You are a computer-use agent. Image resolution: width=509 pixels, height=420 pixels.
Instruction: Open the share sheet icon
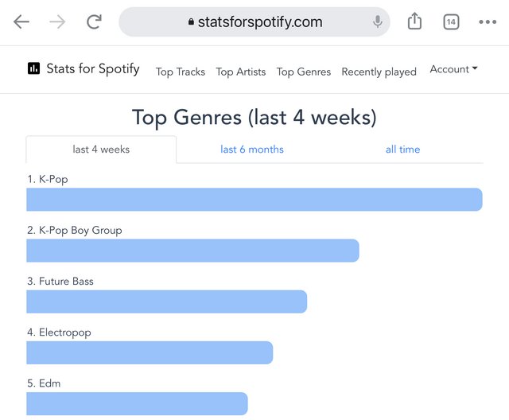point(414,22)
